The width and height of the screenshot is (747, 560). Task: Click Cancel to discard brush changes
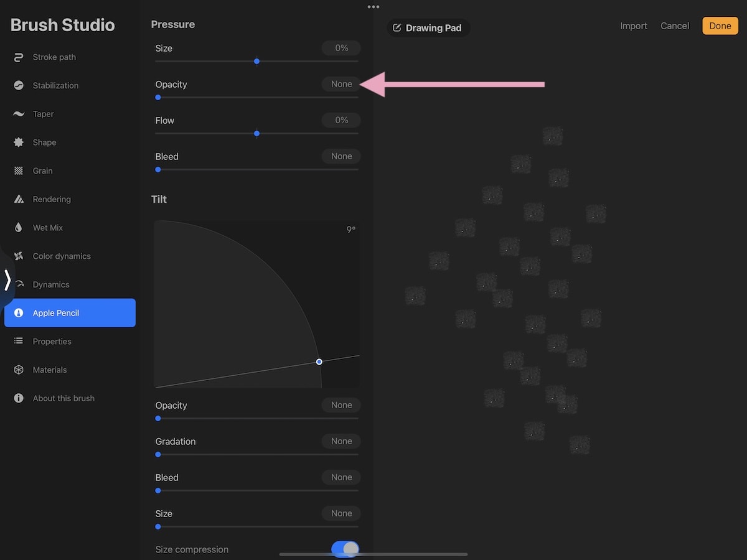675,26
